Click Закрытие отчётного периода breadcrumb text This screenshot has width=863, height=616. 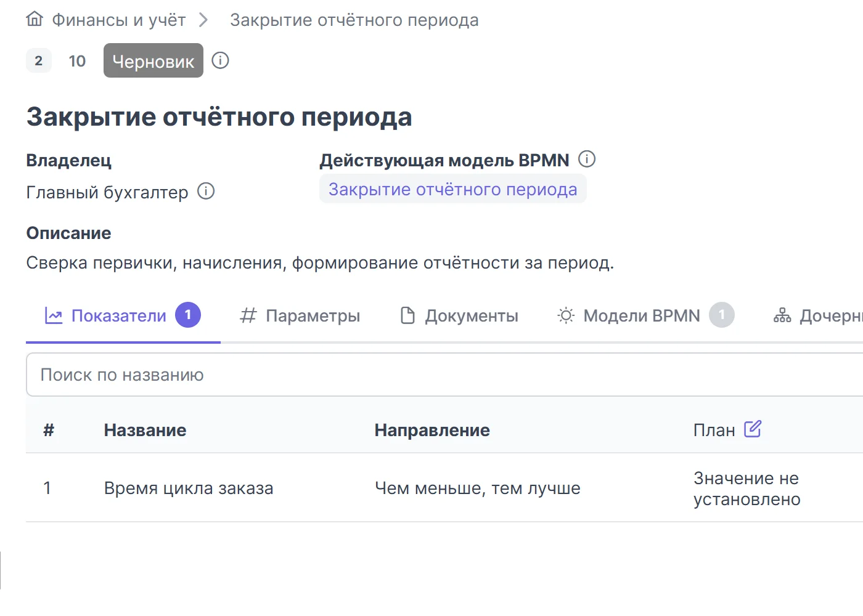(354, 20)
